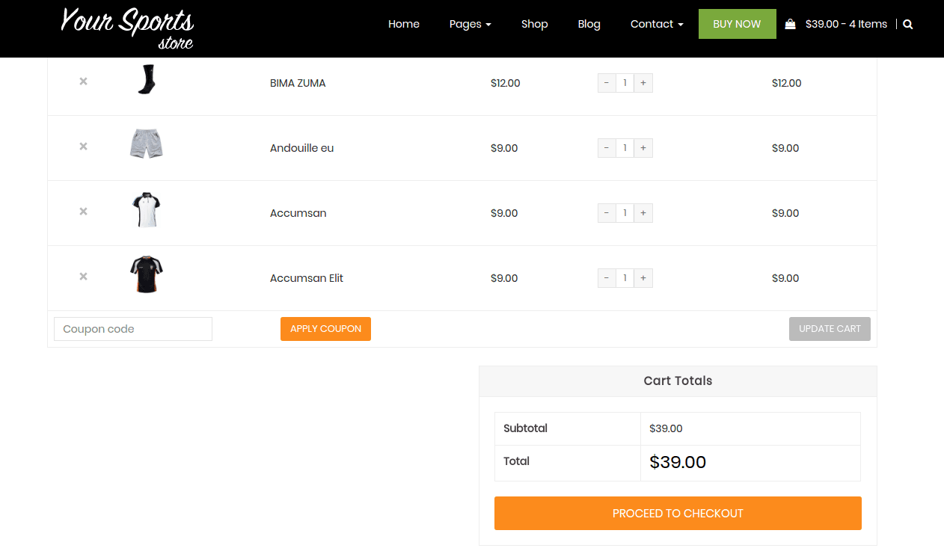
Task: Open cart summary $39.00 - 4 Items
Action: pyautogui.click(x=846, y=24)
